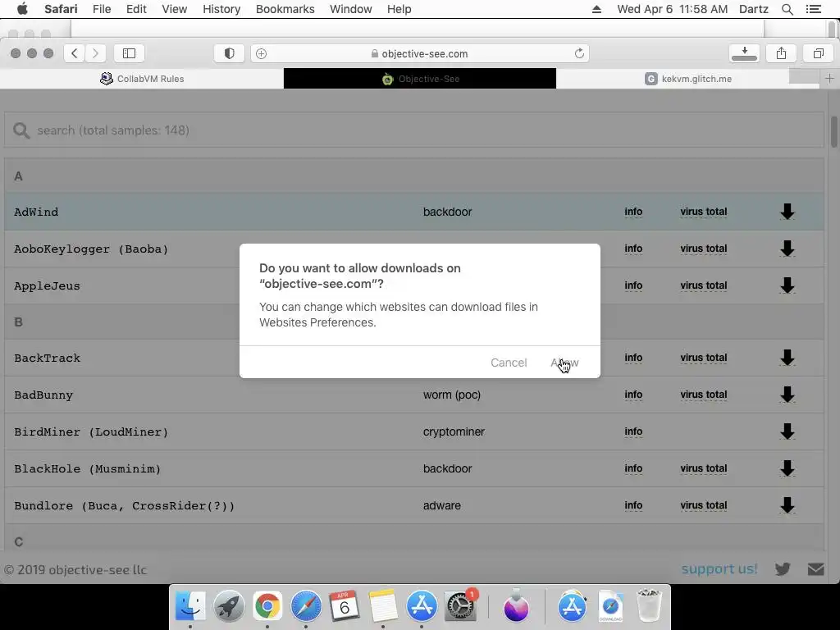Image resolution: width=840 pixels, height=630 pixels.
Task: Show Safari downloads list
Action: (x=744, y=53)
